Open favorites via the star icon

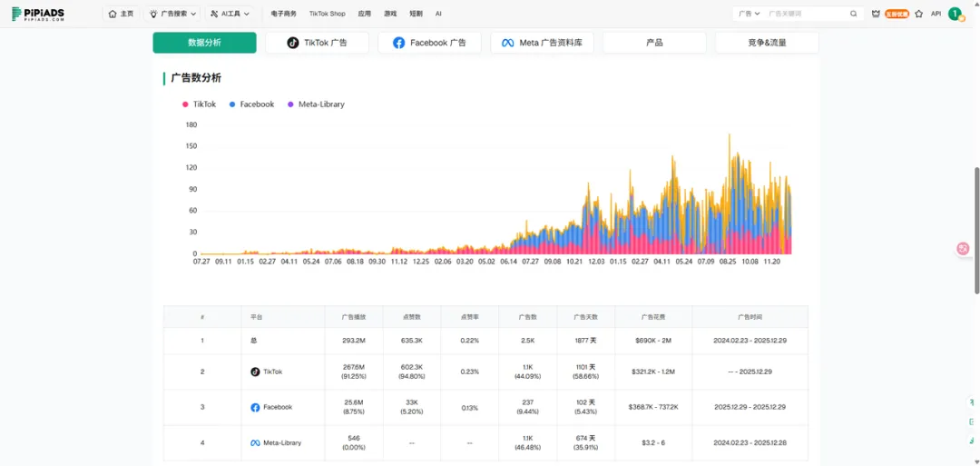tap(918, 14)
